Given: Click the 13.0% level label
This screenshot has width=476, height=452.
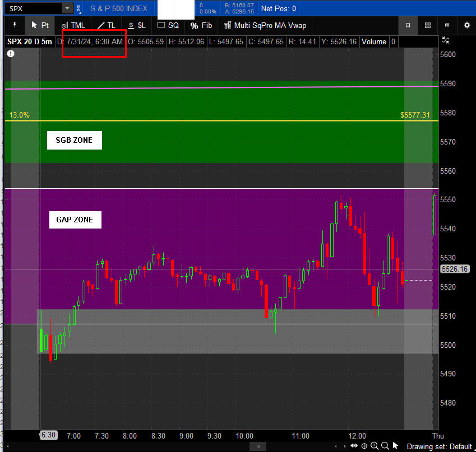Looking at the screenshot, I should tap(20, 115).
